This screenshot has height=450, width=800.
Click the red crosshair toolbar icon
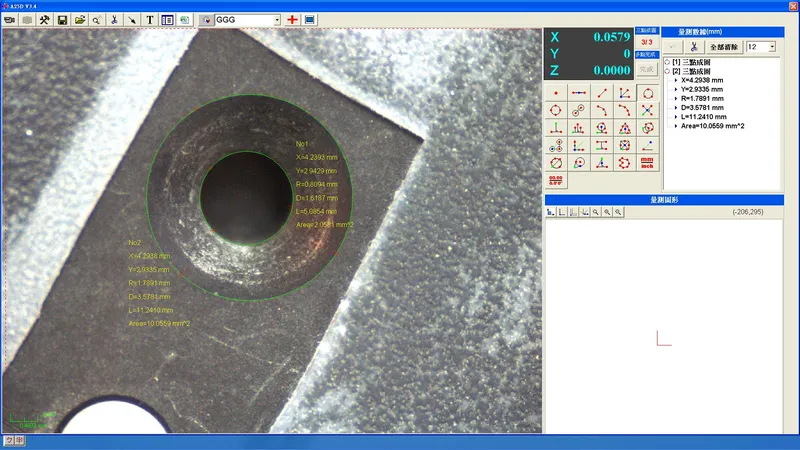point(292,20)
